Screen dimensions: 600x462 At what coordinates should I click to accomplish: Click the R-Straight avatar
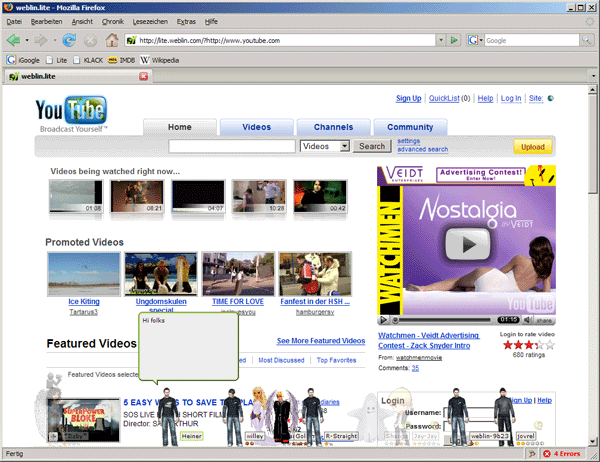(313, 417)
